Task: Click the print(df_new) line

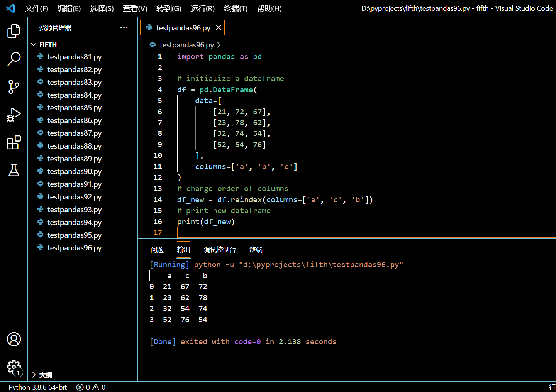Action: pos(206,221)
